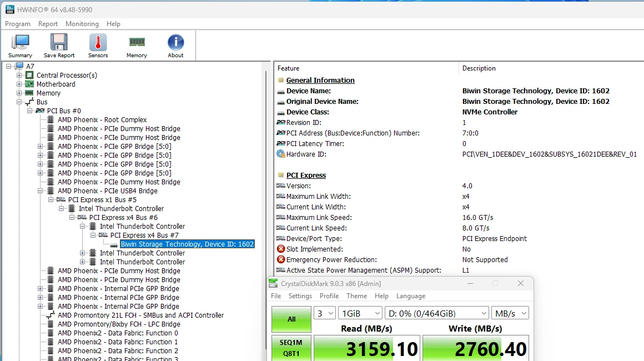Click the Slot Implemented red X icon
Image resolution: width=644 pixels, height=361 pixels.
(x=281, y=249)
